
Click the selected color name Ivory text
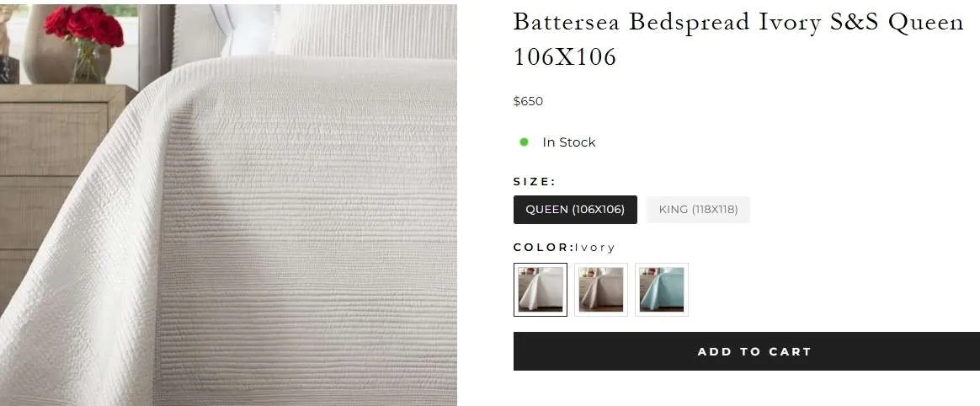[x=595, y=247]
